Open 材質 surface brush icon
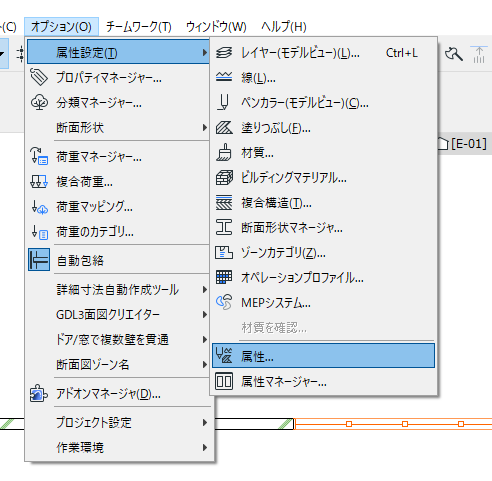The width and height of the screenshot is (492, 481). pos(224,153)
